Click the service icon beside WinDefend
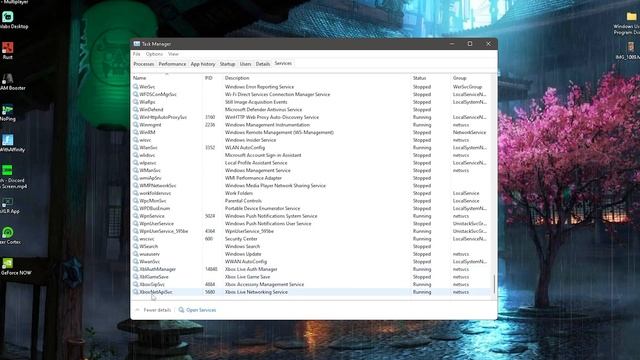This screenshot has width=640, height=360. click(x=136, y=109)
